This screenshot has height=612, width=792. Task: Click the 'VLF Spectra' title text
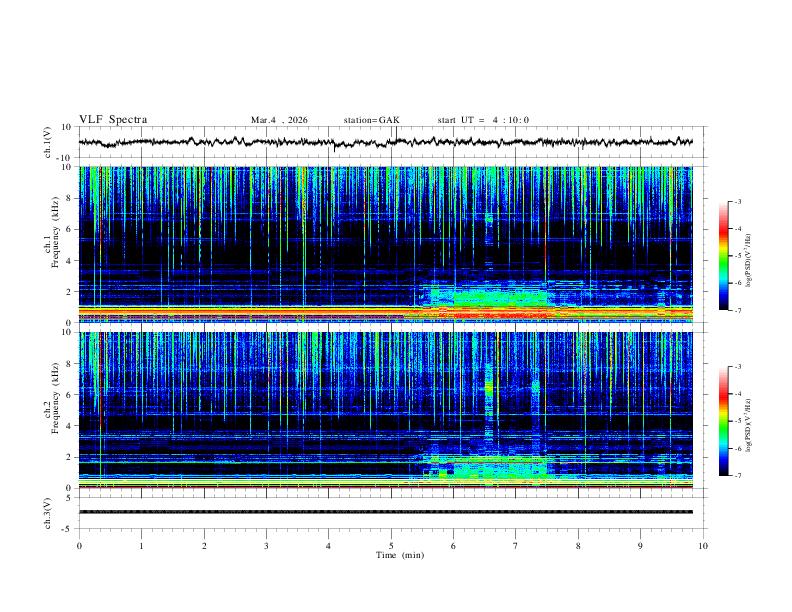point(113,120)
